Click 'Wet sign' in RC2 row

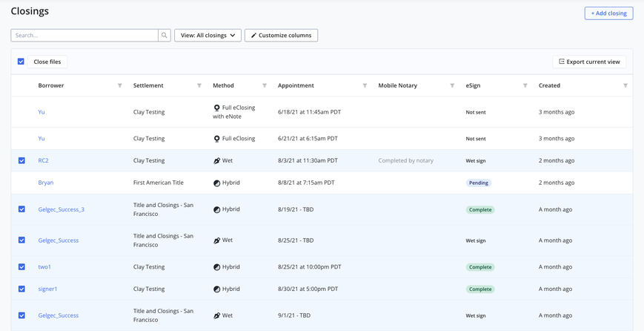pos(476,161)
